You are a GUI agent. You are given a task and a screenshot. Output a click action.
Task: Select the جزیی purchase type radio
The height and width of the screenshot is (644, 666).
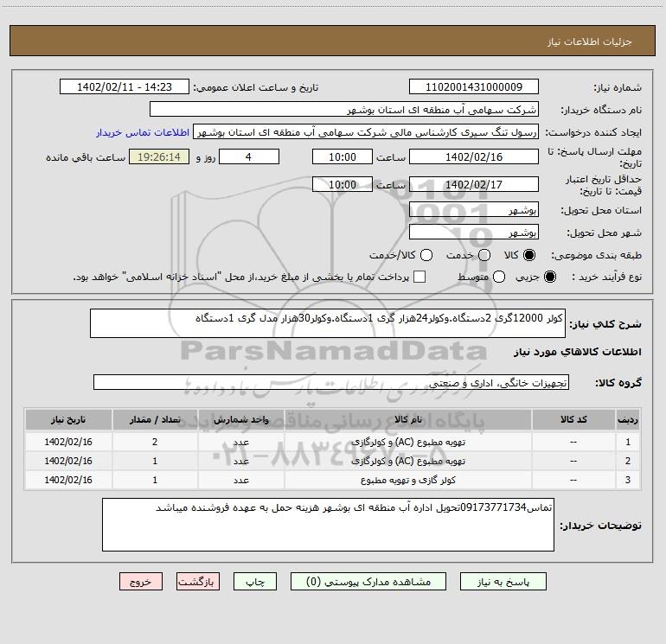click(549, 277)
